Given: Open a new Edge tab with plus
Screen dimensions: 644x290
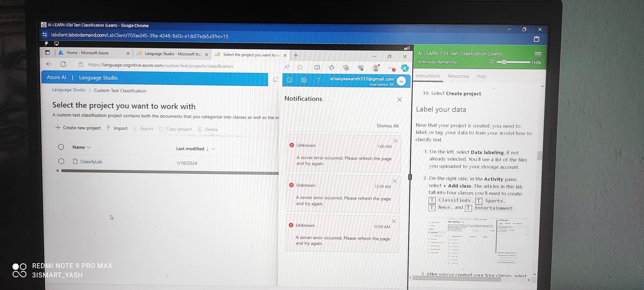Looking at the screenshot, I should pyautogui.click(x=296, y=56).
